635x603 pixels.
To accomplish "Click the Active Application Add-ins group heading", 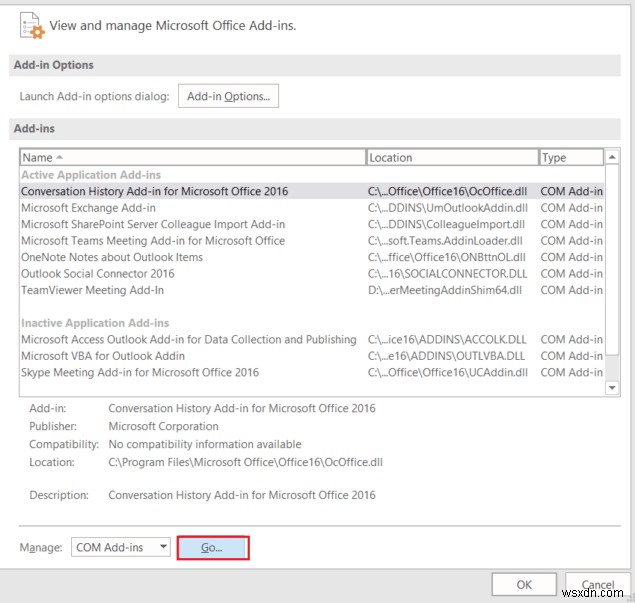I will pos(91,175).
